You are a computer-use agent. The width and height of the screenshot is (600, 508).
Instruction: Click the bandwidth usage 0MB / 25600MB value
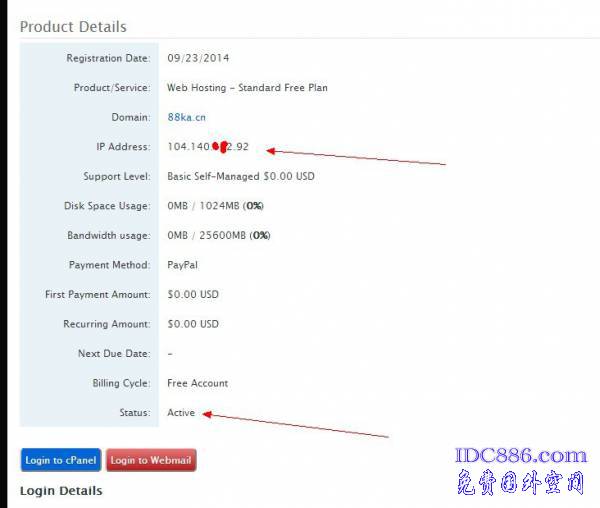pyautogui.click(x=218, y=236)
